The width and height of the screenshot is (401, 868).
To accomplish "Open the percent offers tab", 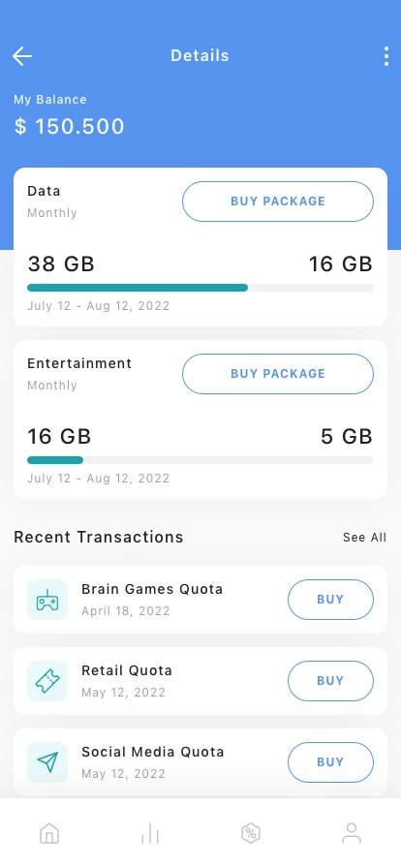I will click(251, 832).
